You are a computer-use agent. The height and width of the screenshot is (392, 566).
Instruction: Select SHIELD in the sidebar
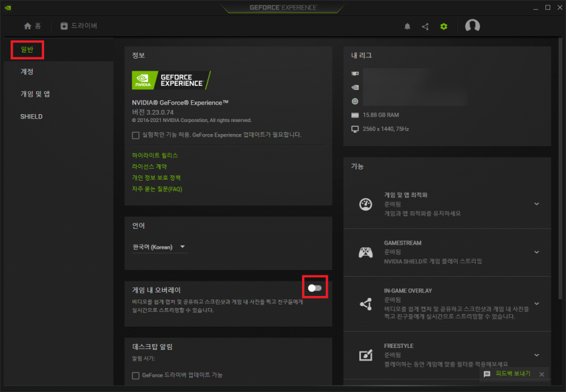coord(31,117)
